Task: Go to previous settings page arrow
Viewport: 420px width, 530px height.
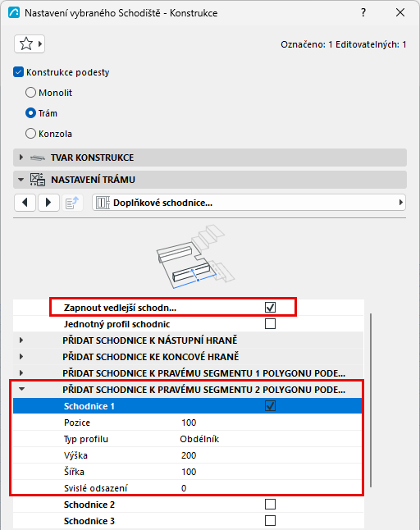Action: click(25, 203)
